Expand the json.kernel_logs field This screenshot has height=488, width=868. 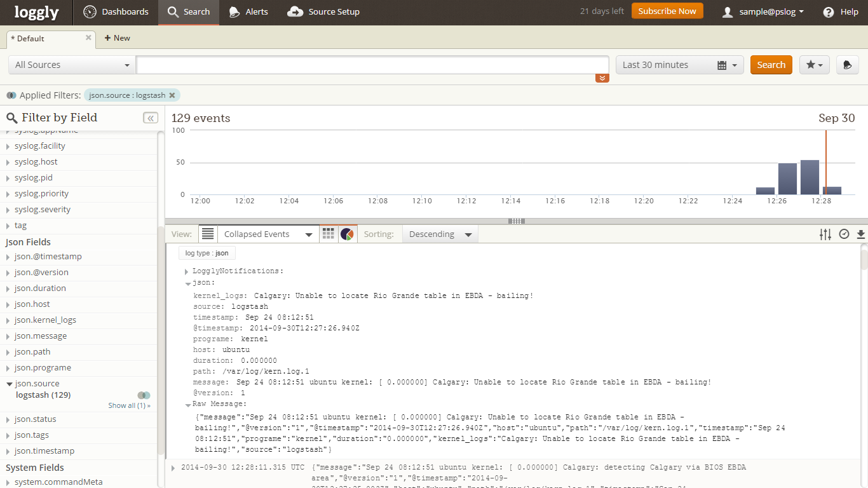click(x=45, y=320)
